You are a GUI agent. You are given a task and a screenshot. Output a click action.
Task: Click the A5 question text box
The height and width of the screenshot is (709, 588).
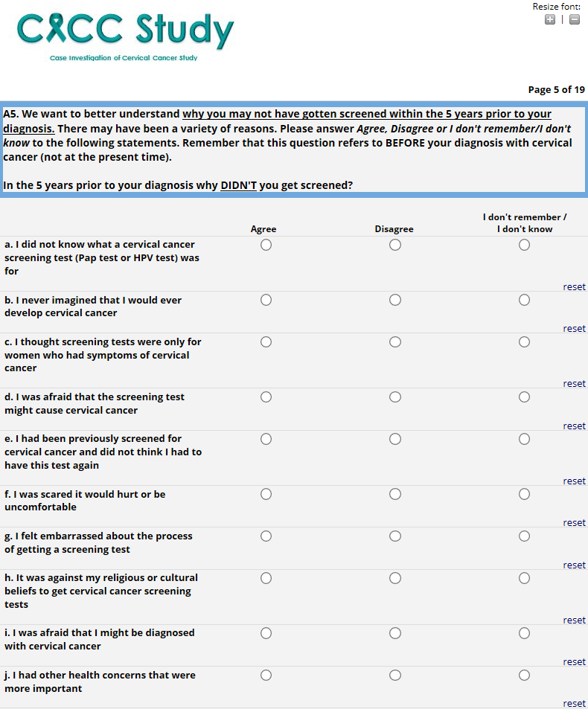(294, 149)
